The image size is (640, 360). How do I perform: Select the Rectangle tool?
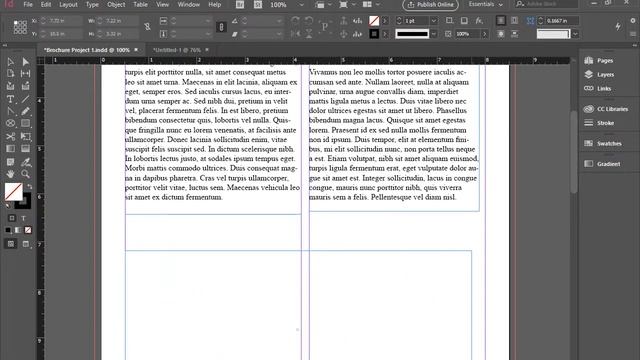[x=25, y=123]
